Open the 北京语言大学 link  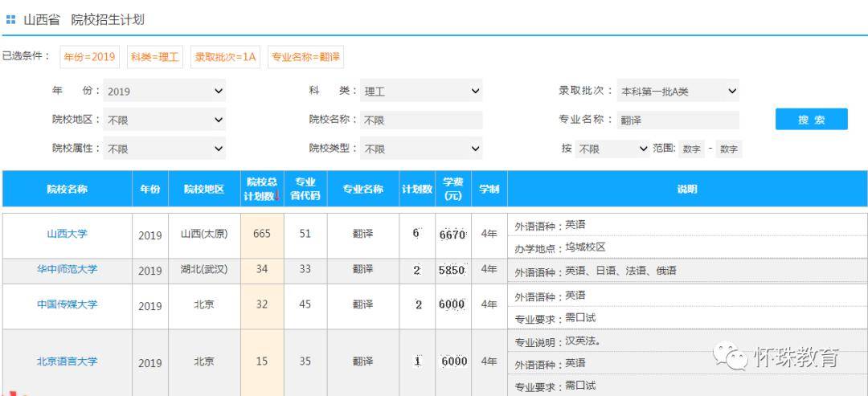pos(67,361)
